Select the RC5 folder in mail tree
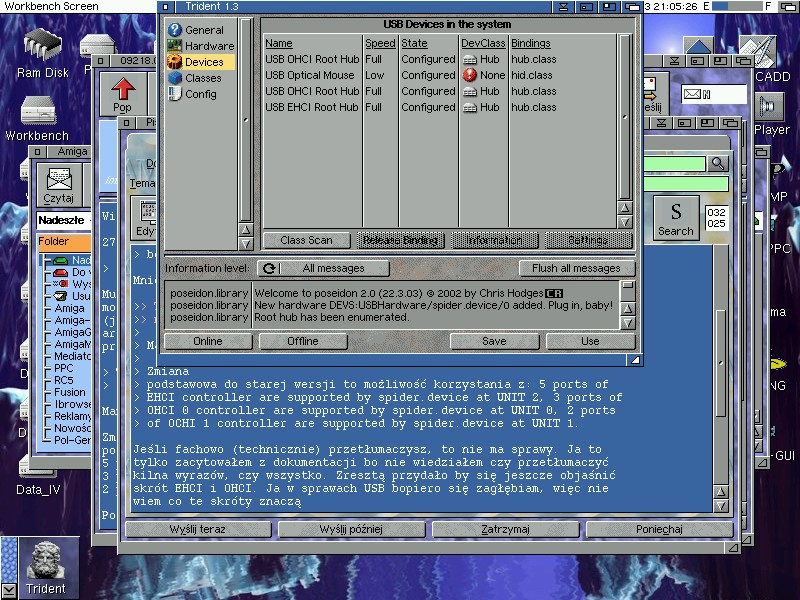Image resolution: width=800 pixels, height=600 pixels. click(x=64, y=381)
